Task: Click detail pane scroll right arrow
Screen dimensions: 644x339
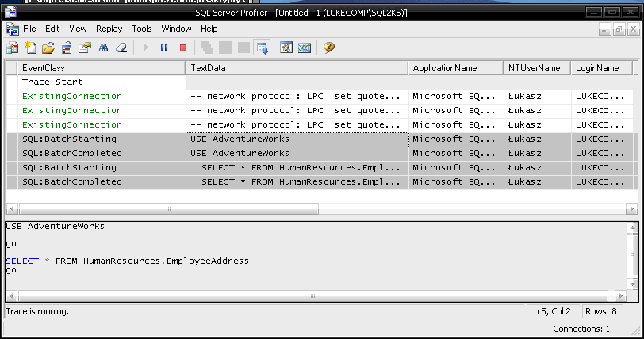Action: [x=620, y=296]
